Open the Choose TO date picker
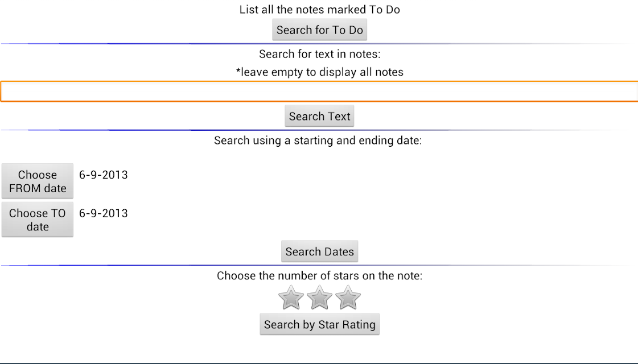The width and height of the screenshot is (638, 364). click(x=38, y=220)
